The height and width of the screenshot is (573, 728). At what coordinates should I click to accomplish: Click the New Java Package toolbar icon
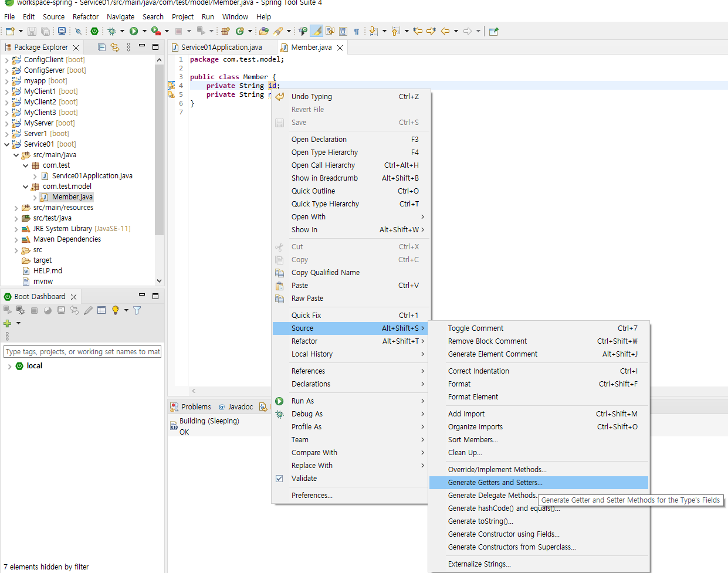coord(225,31)
